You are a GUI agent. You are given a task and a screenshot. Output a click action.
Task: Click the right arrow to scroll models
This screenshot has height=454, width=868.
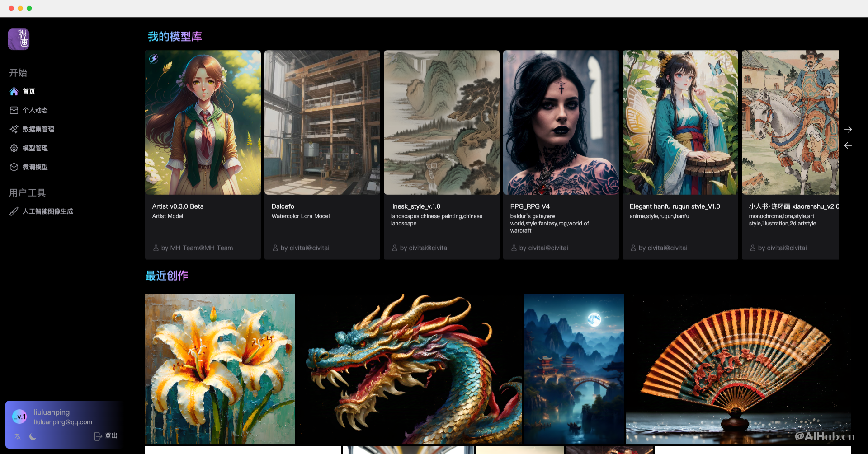[x=848, y=129]
